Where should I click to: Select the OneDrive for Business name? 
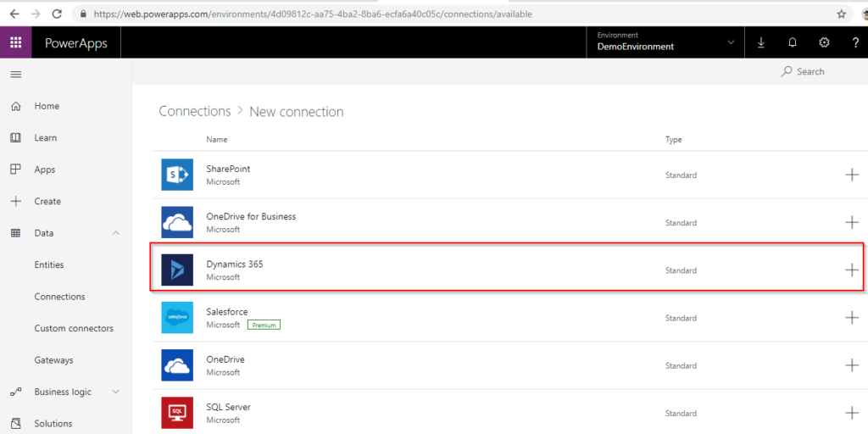click(x=251, y=216)
